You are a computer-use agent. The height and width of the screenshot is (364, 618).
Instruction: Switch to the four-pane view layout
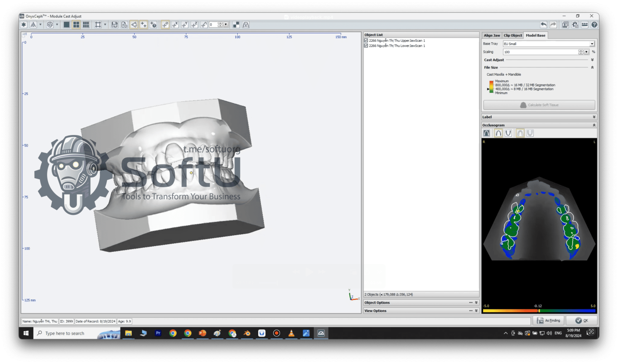click(76, 25)
